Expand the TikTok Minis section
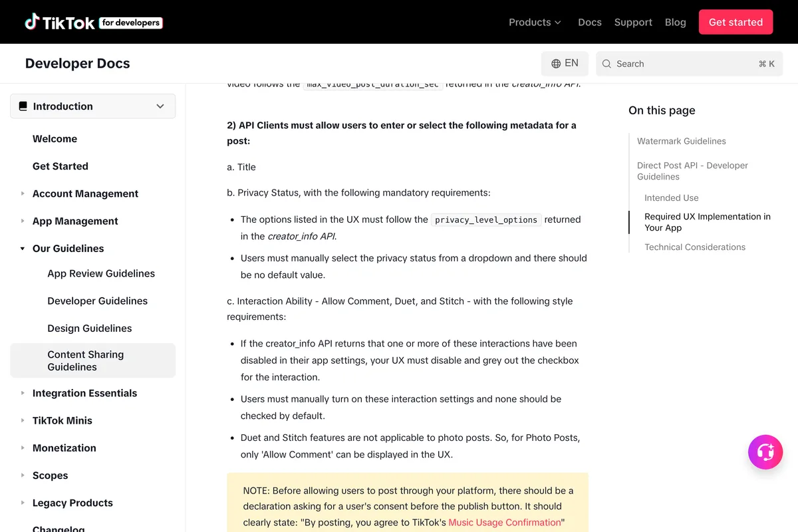Screen dimensions: 798x532 tap(63, 420)
